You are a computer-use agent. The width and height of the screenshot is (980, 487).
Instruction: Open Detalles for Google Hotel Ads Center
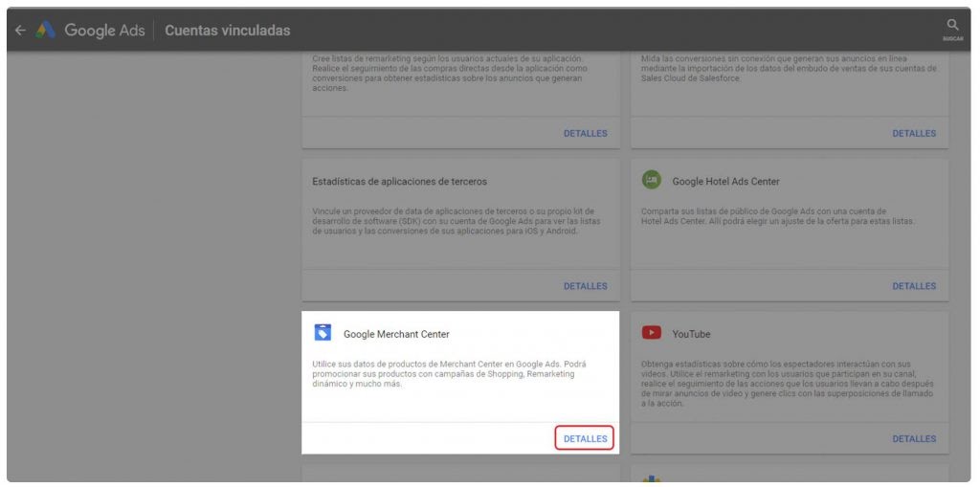[914, 286]
